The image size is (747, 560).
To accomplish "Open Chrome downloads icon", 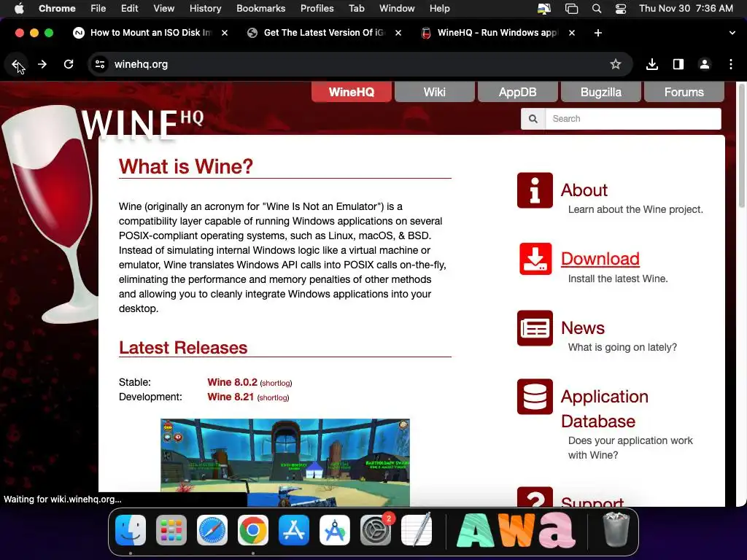I will point(652,64).
